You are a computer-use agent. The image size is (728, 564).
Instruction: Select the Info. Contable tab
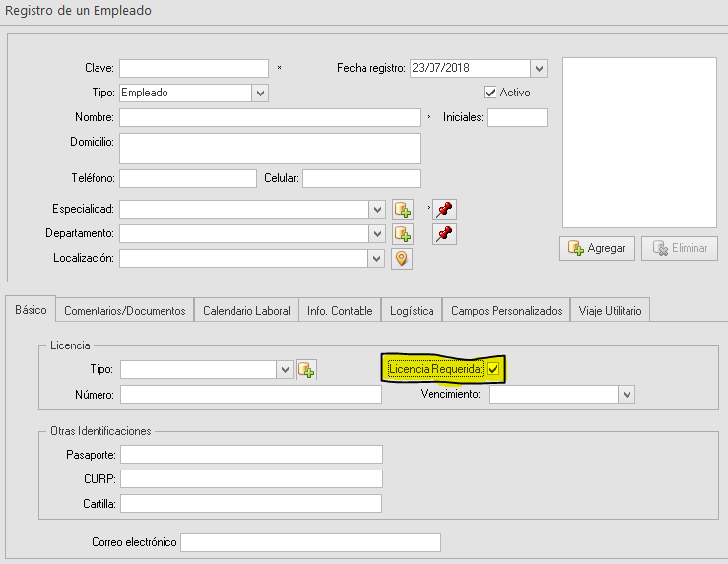pos(340,310)
